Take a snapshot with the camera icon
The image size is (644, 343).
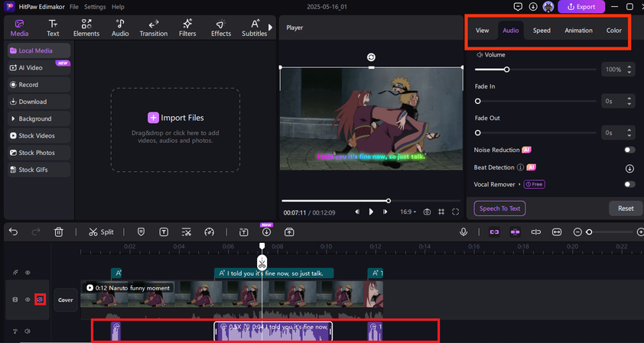[427, 212]
